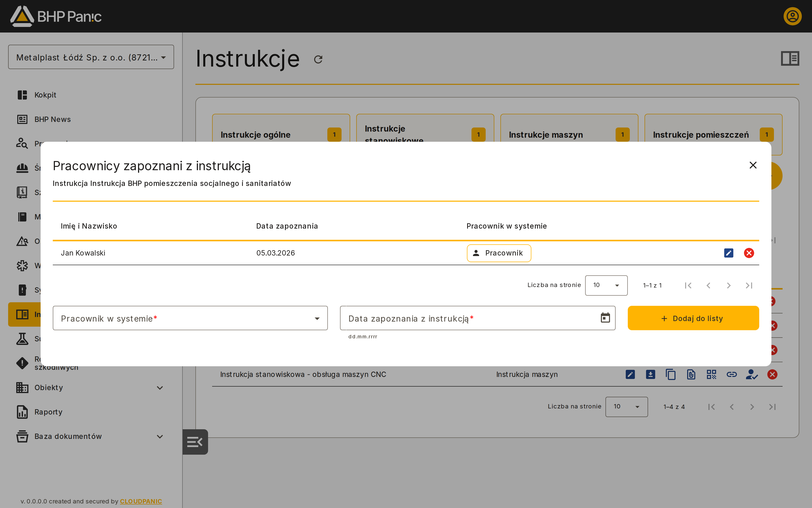Copy link for obsługa maszyn CNC instruction
The image size is (812, 508).
coord(732,374)
